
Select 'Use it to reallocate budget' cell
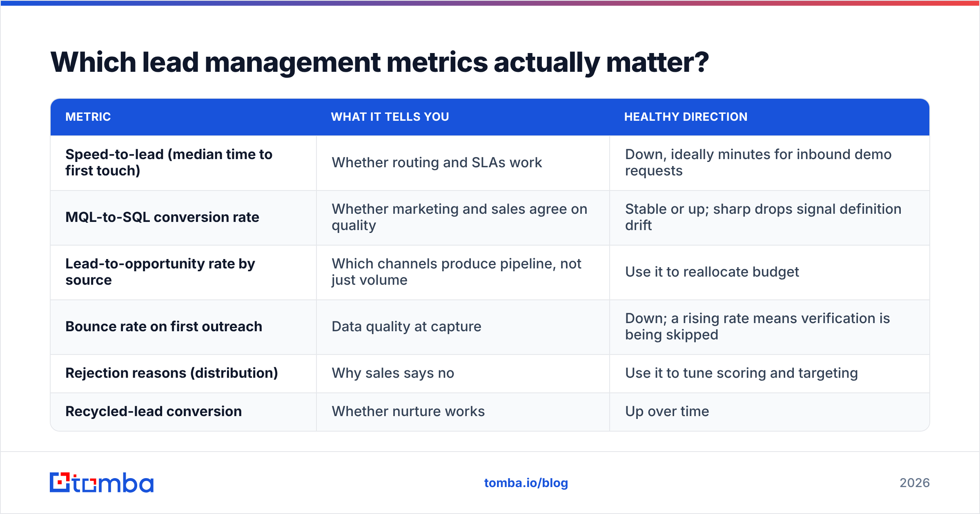tap(770, 272)
